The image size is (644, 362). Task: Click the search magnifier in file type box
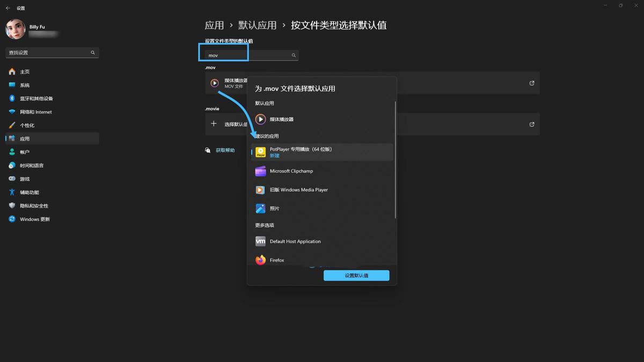coord(294,55)
